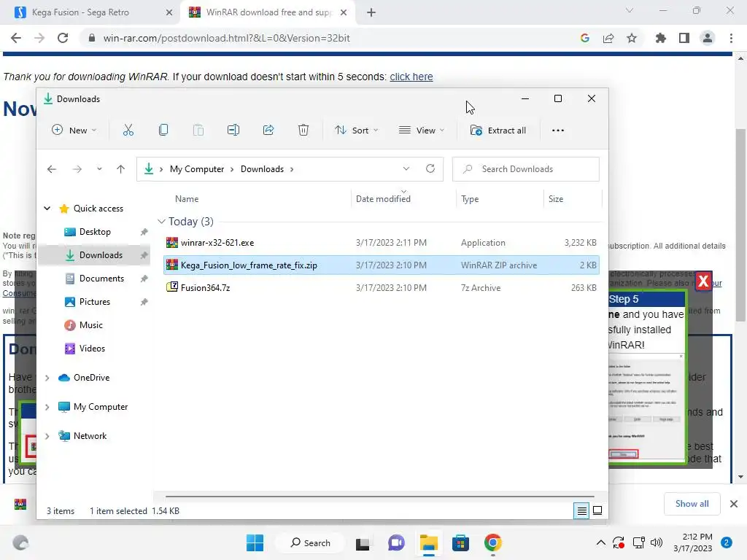Open the See more ellipsis menu in Explorer
This screenshot has height=560, width=747.
pyautogui.click(x=558, y=131)
